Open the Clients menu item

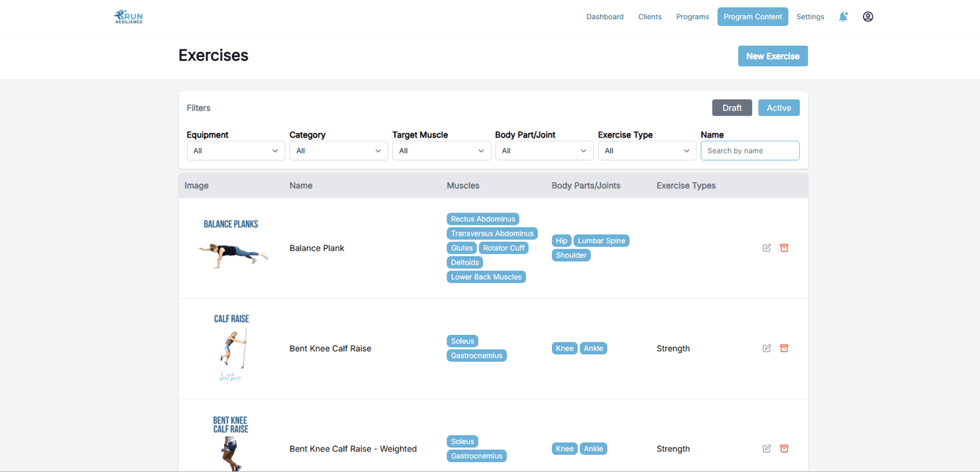pos(649,16)
